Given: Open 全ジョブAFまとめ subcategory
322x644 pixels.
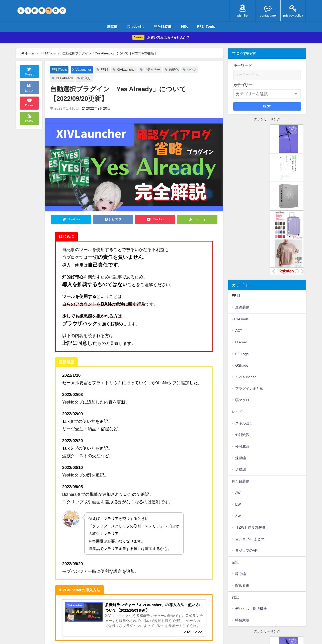Looking at the screenshot, I should click(x=250, y=539).
